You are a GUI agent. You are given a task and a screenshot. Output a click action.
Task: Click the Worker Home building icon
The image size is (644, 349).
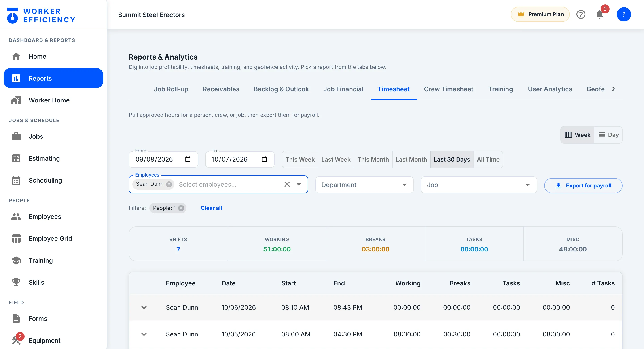click(x=16, y=100)
